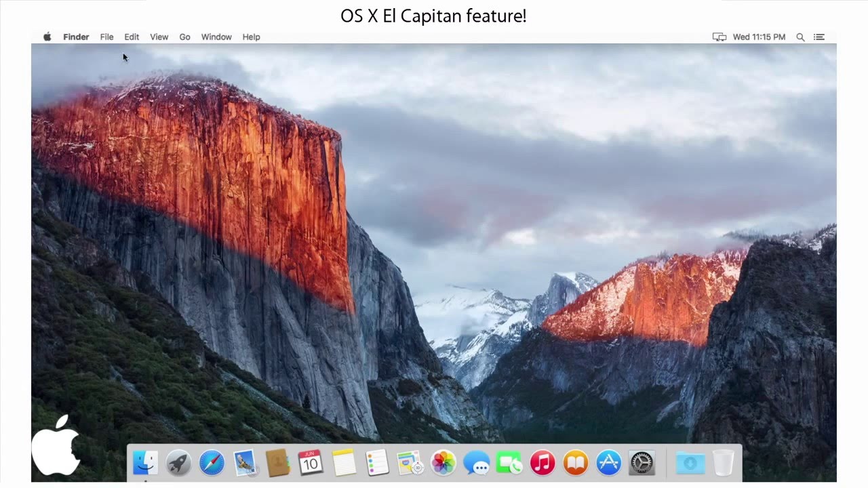This screenshot has width=868, height=488.
Task: Open the File menu
Action: 106,37
